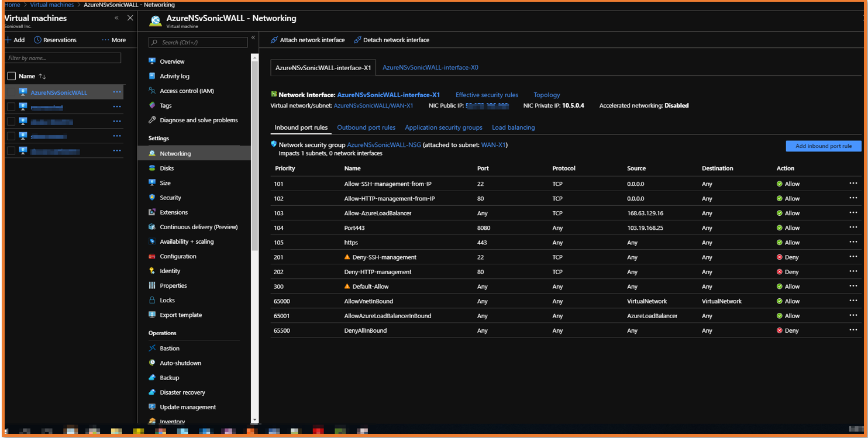Open ellipsis menu for Deny-SSH-management rule

pos(853,257)
